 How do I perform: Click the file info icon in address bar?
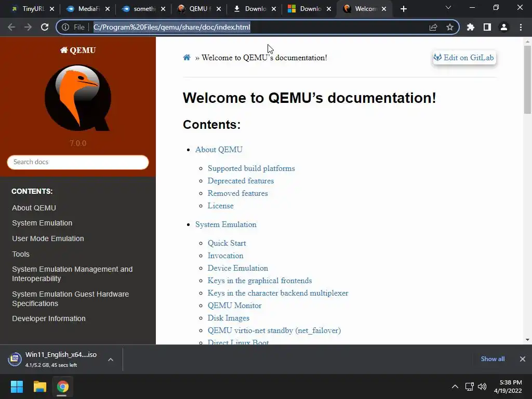point(65,27)
